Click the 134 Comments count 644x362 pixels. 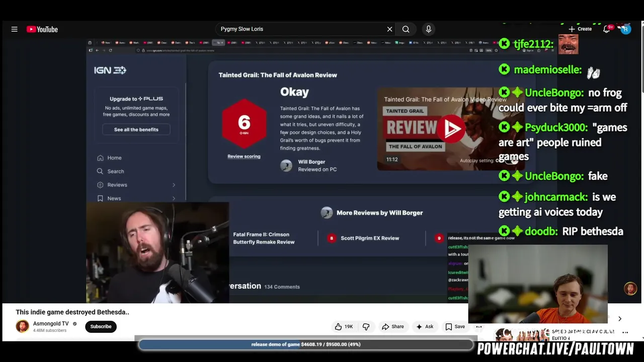(x=282, y=287)
